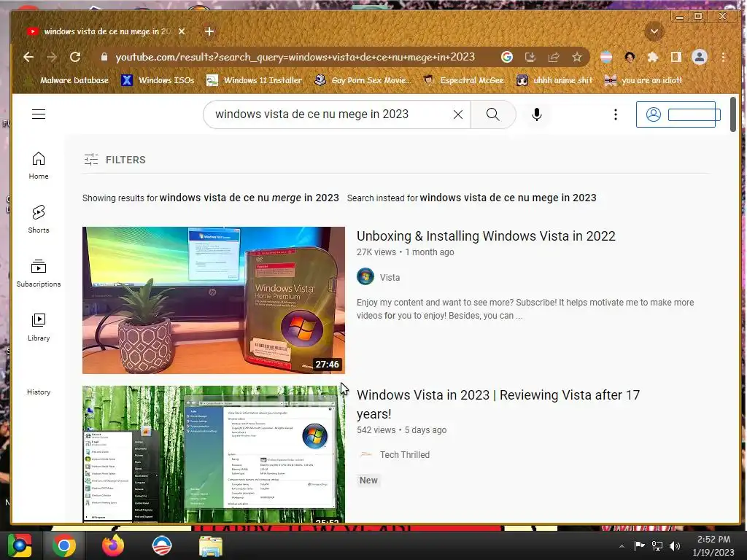Viewport: 747px width, 560px height.
Task: Open Subscriptions in the sidebar
Action: click(39, 273)
